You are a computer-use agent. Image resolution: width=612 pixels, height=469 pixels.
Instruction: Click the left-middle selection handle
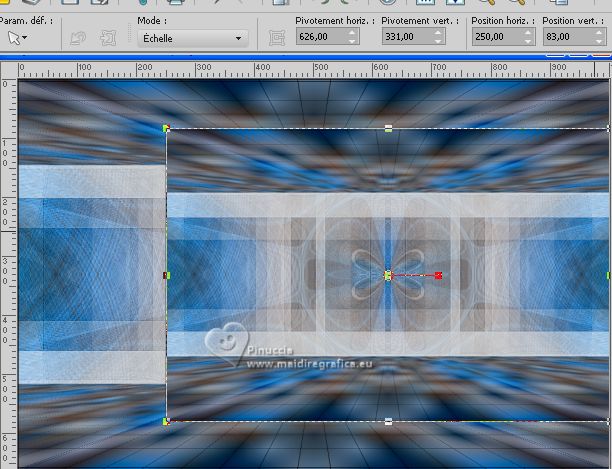coord(167,275)
